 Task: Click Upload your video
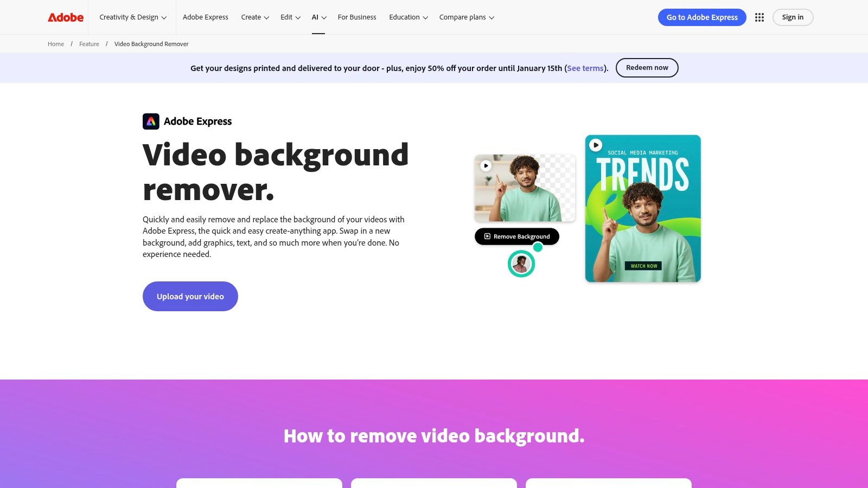[x=190, y=296]
